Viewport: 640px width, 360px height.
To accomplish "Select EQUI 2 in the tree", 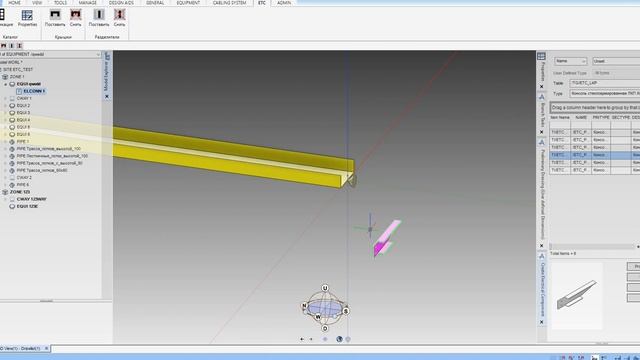I will click(x=23, y=105).
